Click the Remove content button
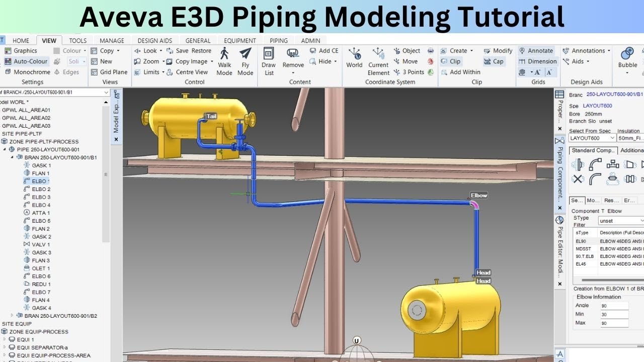This screenshot has width=644, height=362. point(293,61)
